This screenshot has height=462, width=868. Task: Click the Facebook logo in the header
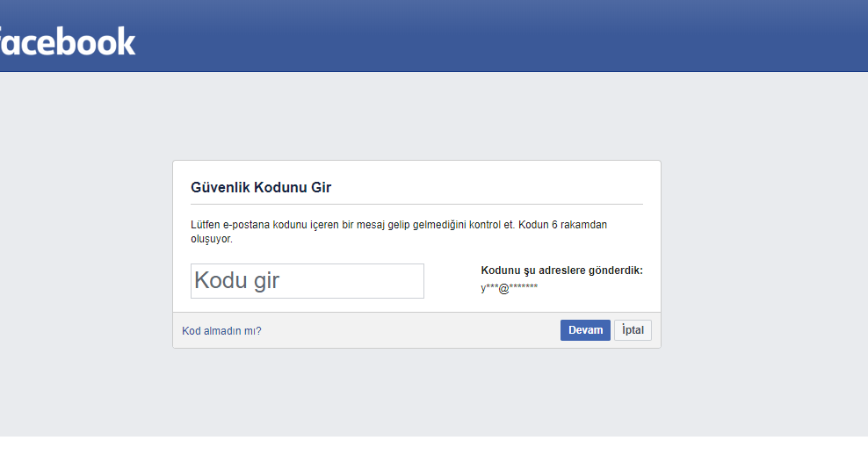[69, 41]
